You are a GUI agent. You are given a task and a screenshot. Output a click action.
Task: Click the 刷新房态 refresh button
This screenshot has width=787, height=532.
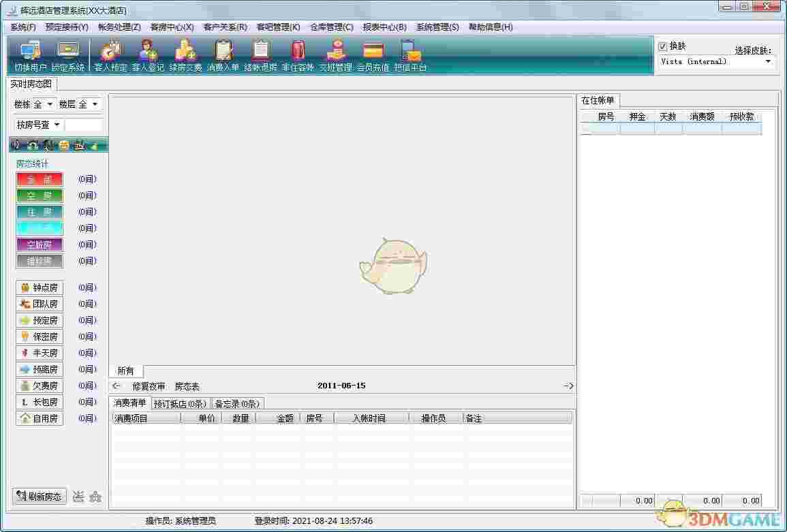(40, 497)
